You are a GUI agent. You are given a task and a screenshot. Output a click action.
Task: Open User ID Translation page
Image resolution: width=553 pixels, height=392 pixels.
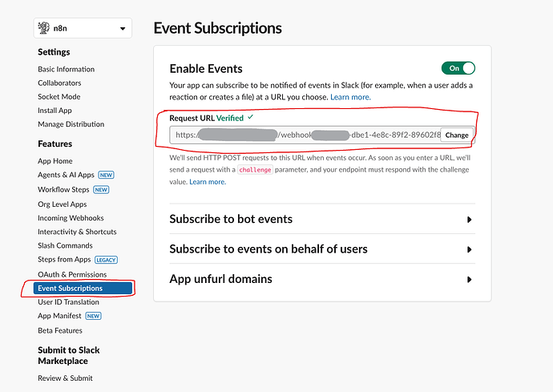(x=68, y=302)
